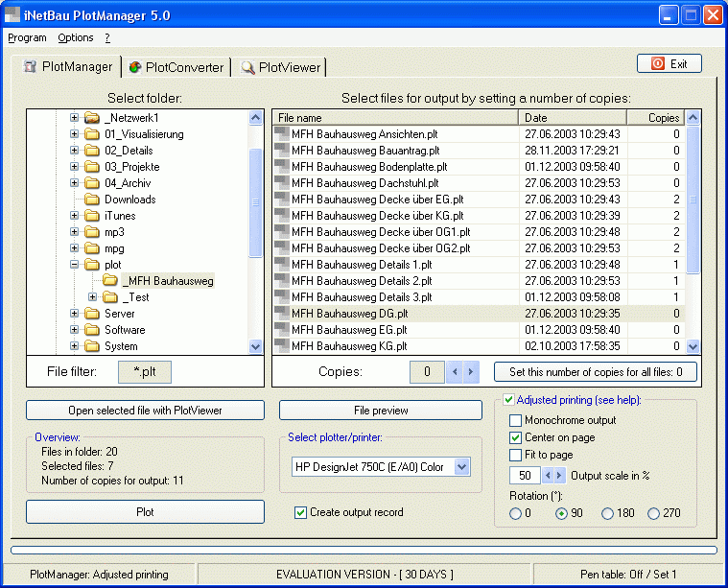Viewport: 728px width, 588px height.
Task: Increase output scale with right arrow
Action: 559,475
